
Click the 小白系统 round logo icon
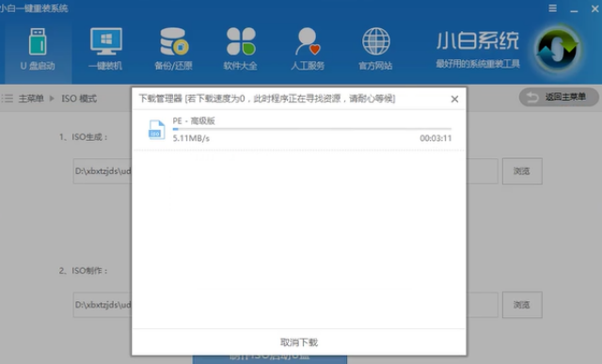(558, 50)
